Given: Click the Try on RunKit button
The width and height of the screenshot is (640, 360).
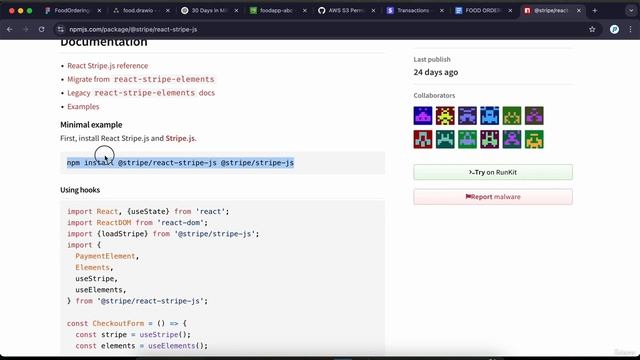Looking at the screenshot, I should (493, 172).
